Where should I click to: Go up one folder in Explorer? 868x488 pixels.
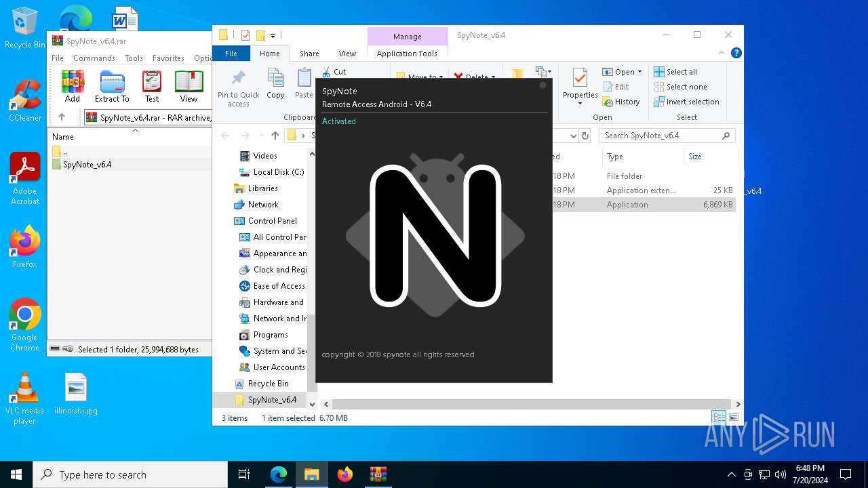[275, 136]
